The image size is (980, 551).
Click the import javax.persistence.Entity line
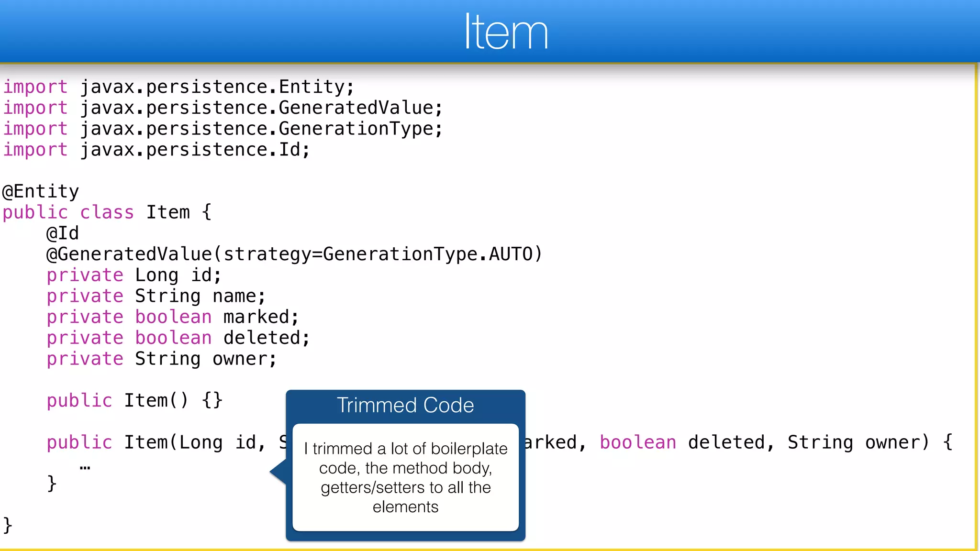click(178, 87)
